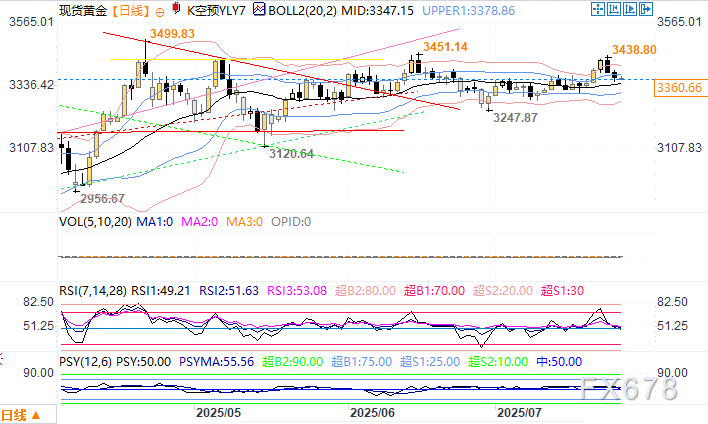
Task: Click the 2025/06 date on time axis
Action: click(371, 411)
